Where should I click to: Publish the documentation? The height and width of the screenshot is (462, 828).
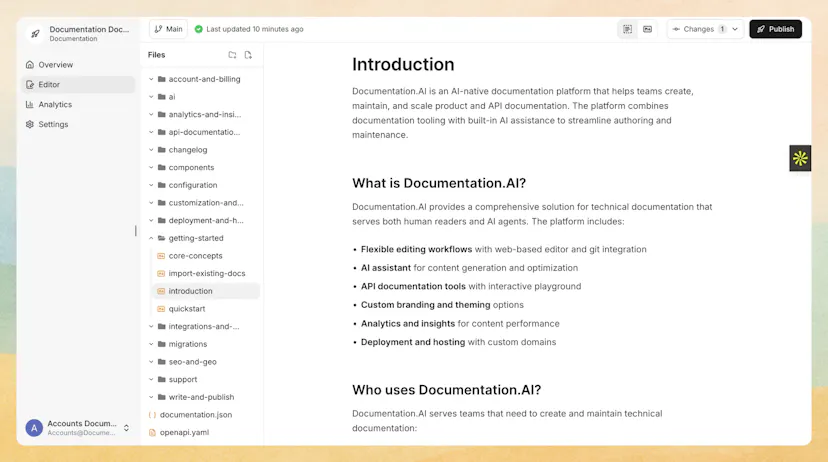775,29
